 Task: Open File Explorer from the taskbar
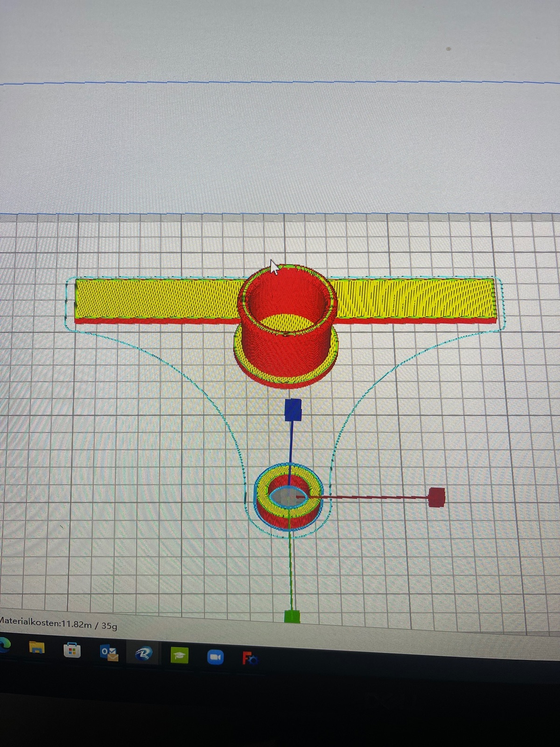(37, 647)
